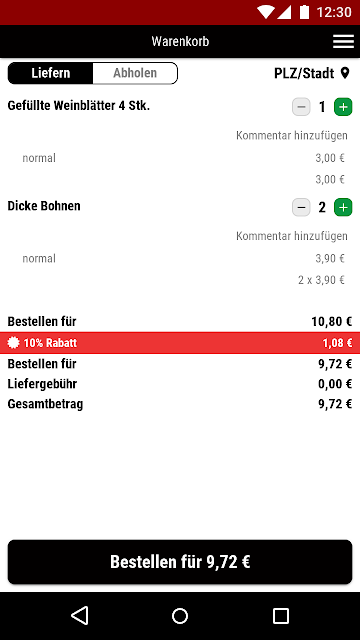Select the Gefüllte Weinblätter 4 Stk. item
Viewport: 360px width, 640px height.
[x=79, y=106]
